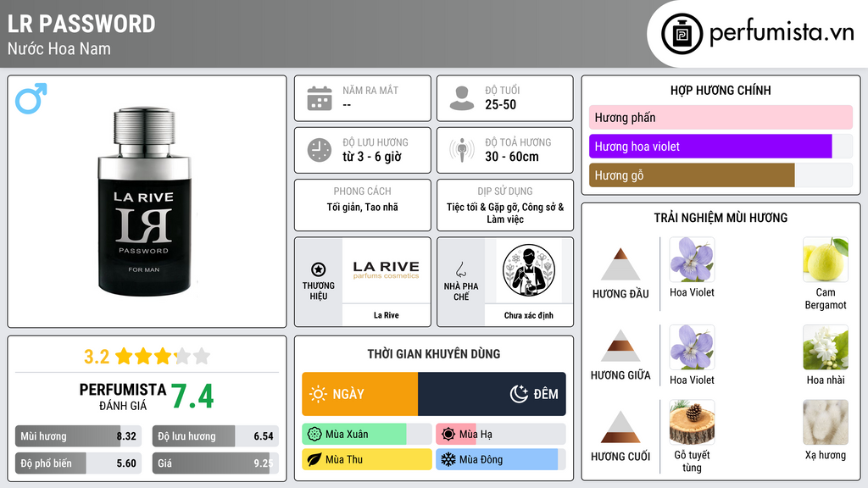Click the Trải nghiệm mùi hương heading
This screenshot has height=488, width=868.
[x=721, y=218]
